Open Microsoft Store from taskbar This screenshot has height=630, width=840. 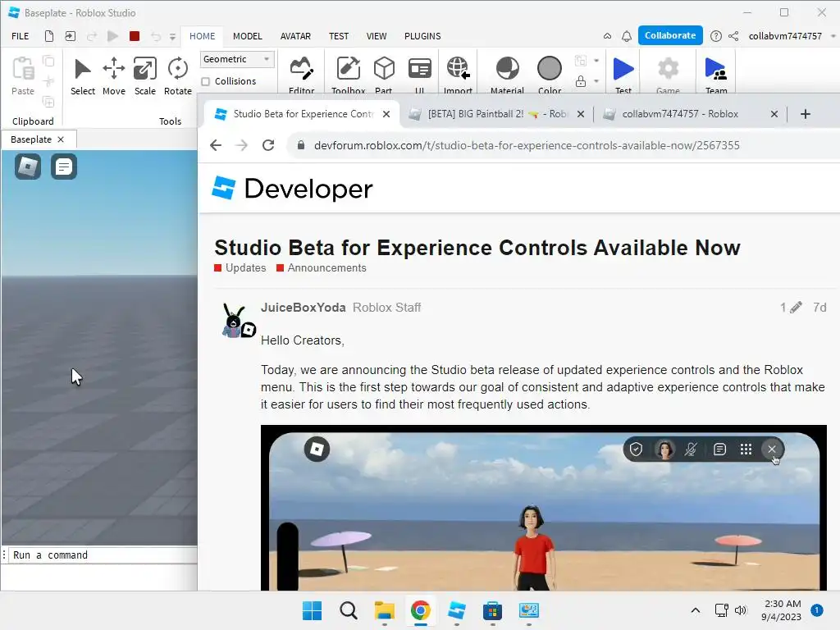coord(492,610)
